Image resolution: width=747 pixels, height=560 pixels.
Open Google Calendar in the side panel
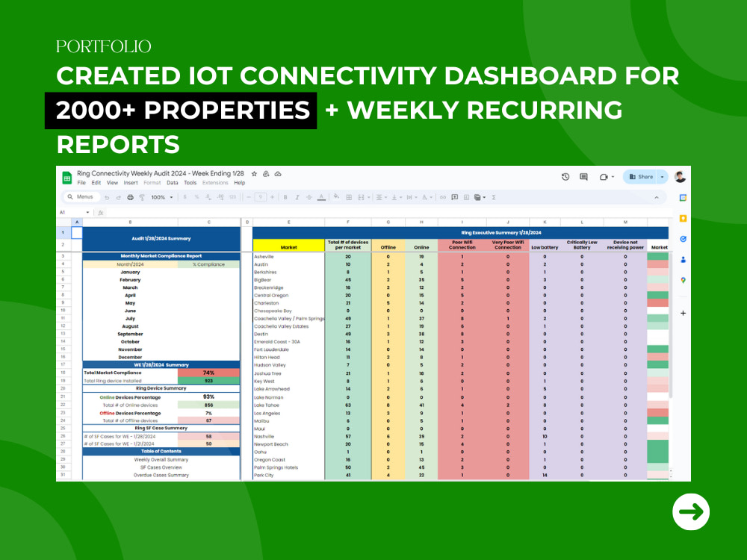pos(684,198)
